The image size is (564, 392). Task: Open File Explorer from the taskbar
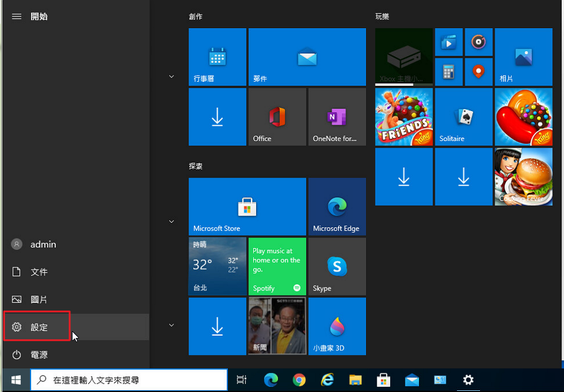355,380
